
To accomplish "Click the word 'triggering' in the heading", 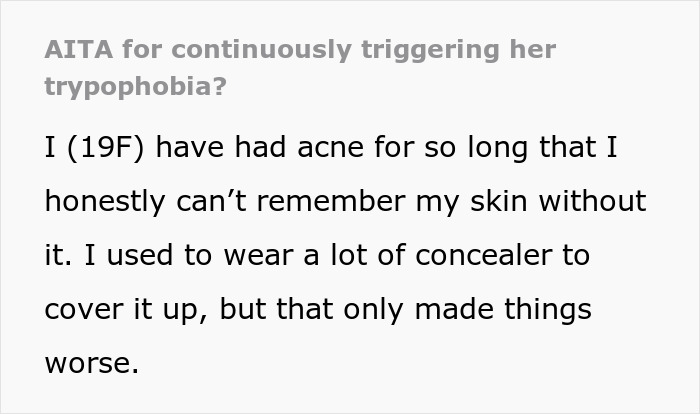I will pyautogui.click(x=430, y=50).
